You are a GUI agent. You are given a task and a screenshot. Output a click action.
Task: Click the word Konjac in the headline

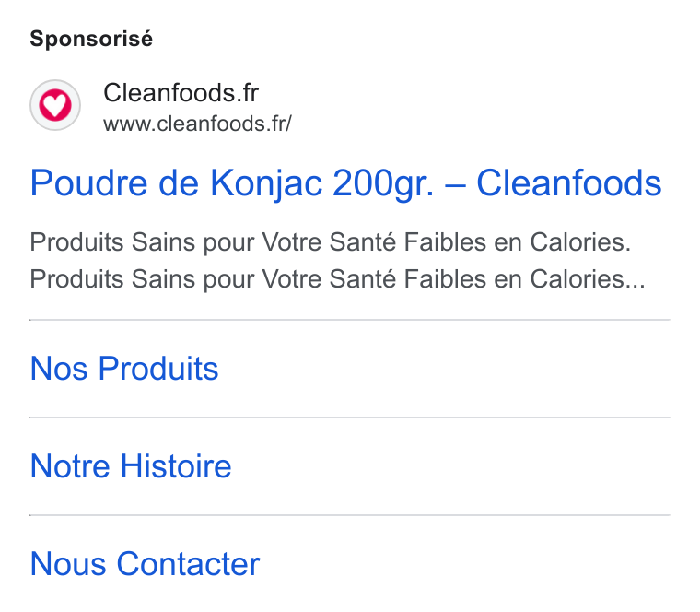click(266, 183)
